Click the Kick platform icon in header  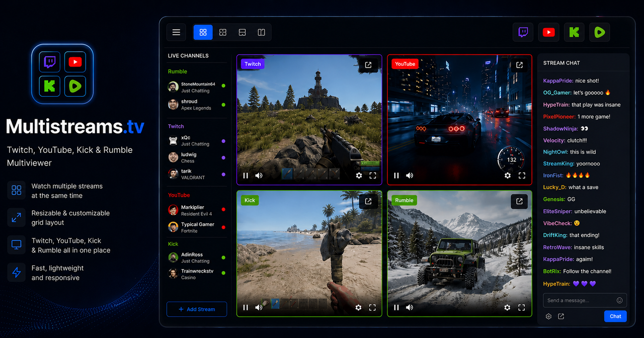point(574,32)
